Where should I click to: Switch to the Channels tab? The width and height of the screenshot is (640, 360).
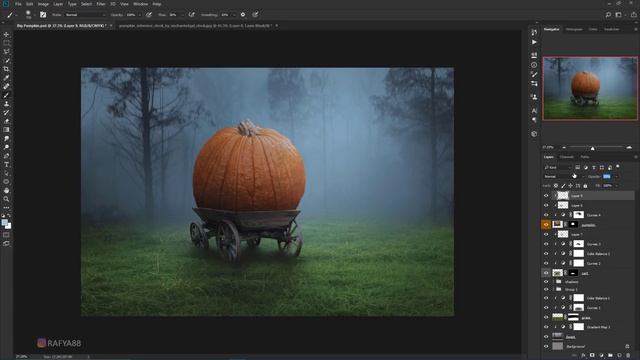(567, 157)
